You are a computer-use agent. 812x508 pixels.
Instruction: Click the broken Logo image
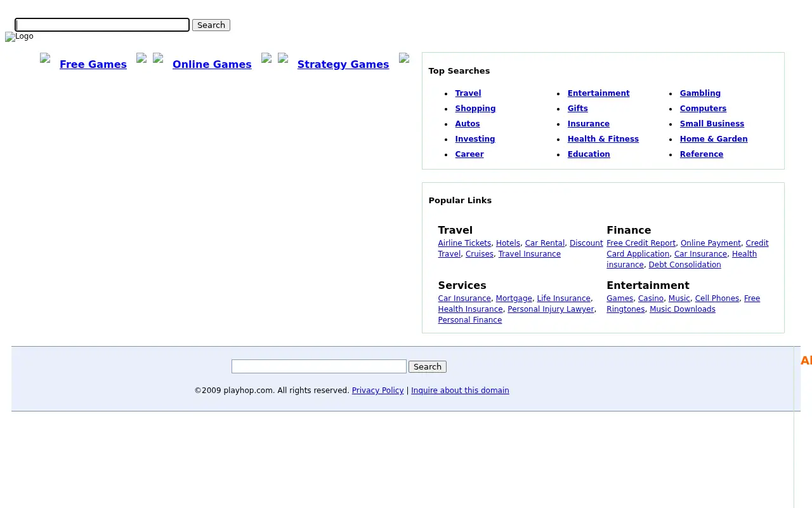pos(19,37)
